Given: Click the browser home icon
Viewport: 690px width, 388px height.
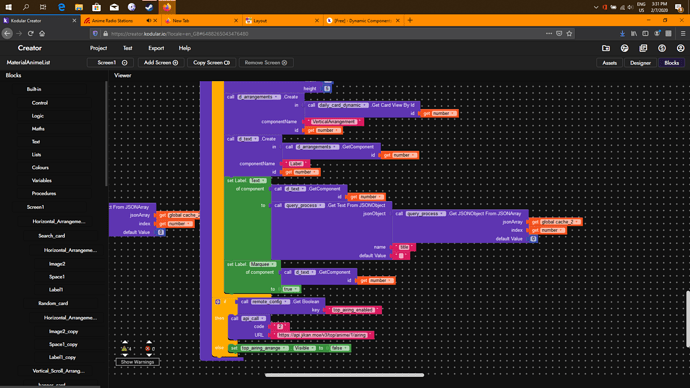Looking at the screenshot, I should click(42, 33).
